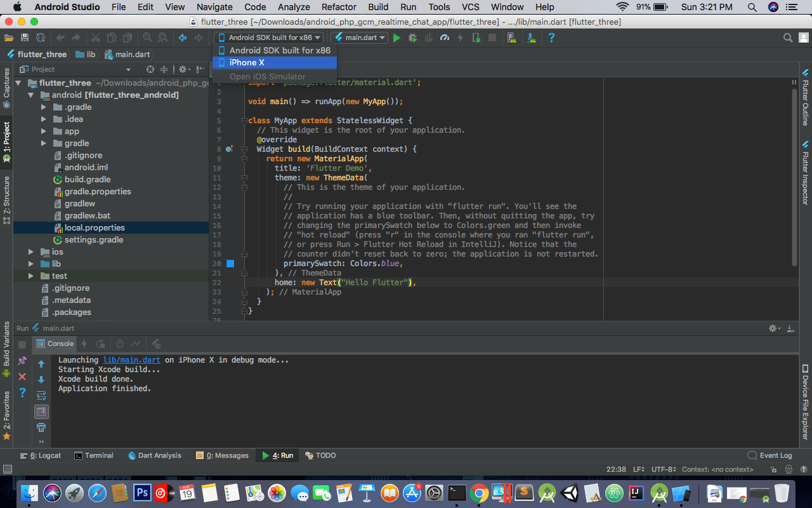812x508 pixels.
Task: Open the main.dart run configuration dropdown
Action: pos(359,38)
